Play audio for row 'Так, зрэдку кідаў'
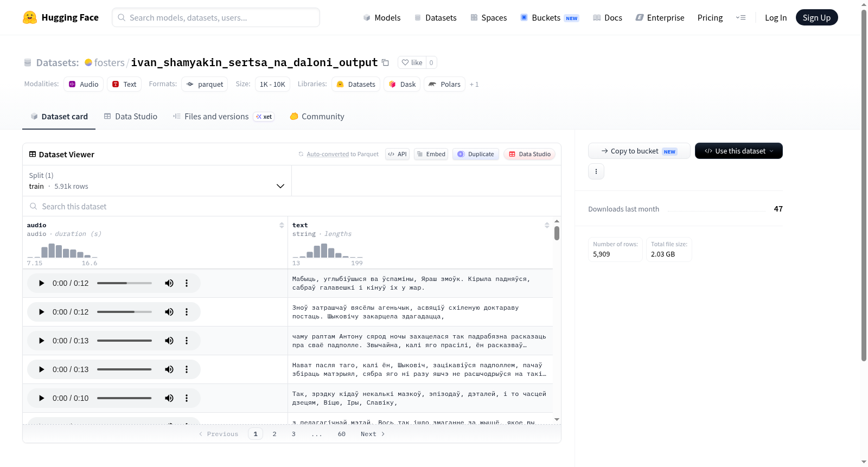This screenshot has height=467, width=868. coord(41,398)
